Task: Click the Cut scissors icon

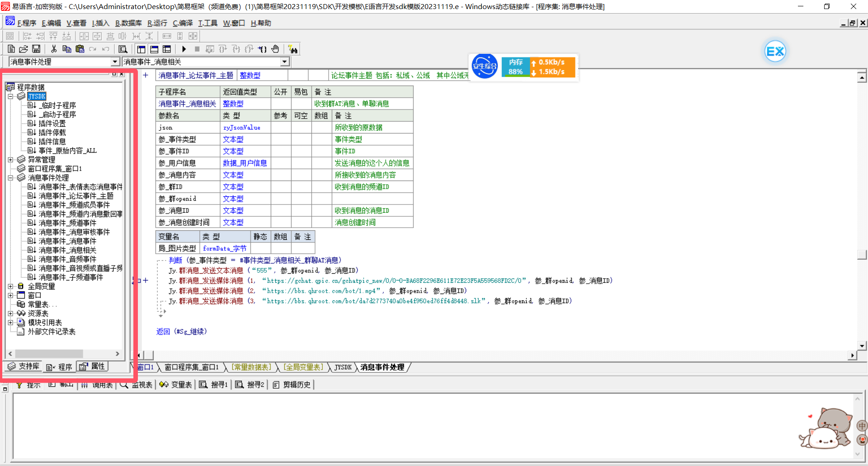Action: [x=54, y=49]
